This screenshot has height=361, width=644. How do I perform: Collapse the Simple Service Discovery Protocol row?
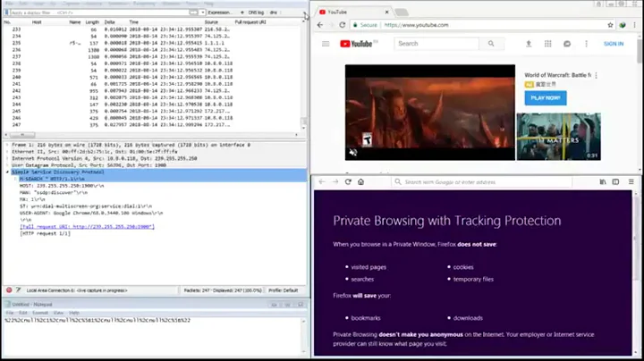tap(7, 172)
